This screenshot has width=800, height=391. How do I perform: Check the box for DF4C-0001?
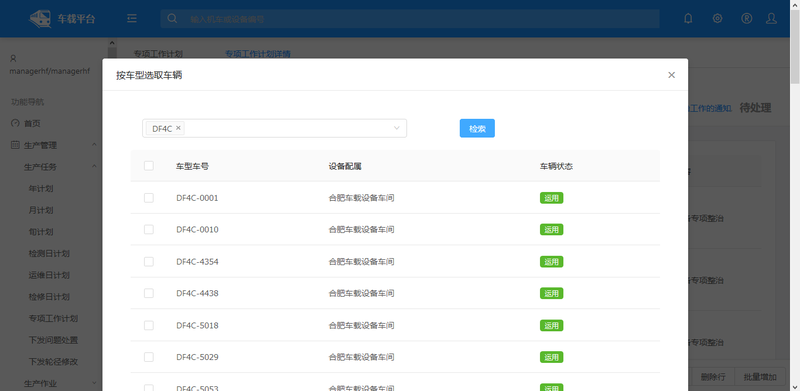point(148,198)
